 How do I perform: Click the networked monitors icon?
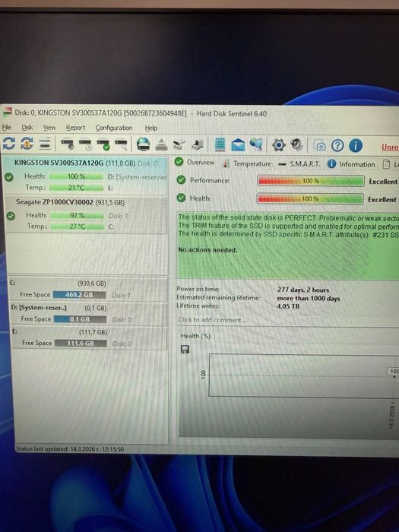click(x=256, y=145)
